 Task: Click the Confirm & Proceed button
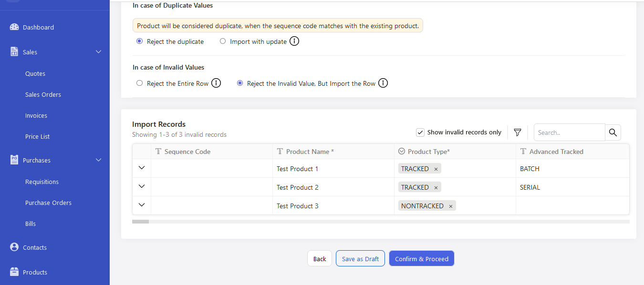pos(422,259)
